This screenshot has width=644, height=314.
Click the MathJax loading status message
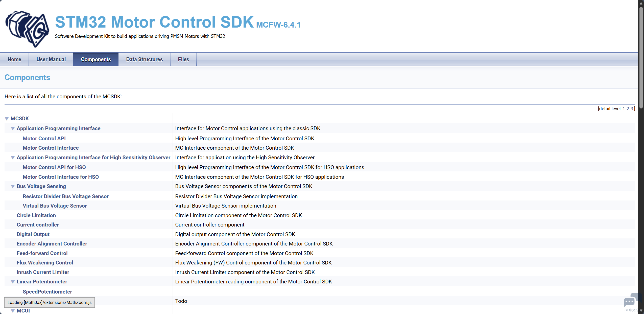(x=50, y=302)
